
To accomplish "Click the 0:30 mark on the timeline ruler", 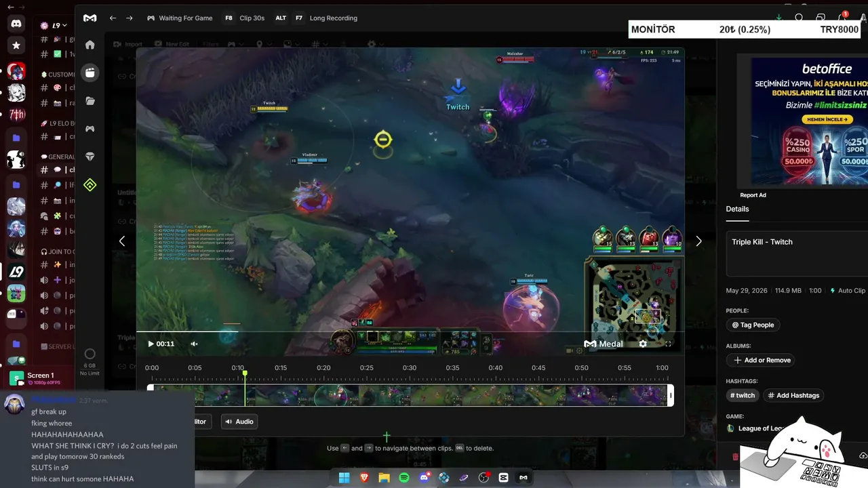I will [x=410, y=368].
